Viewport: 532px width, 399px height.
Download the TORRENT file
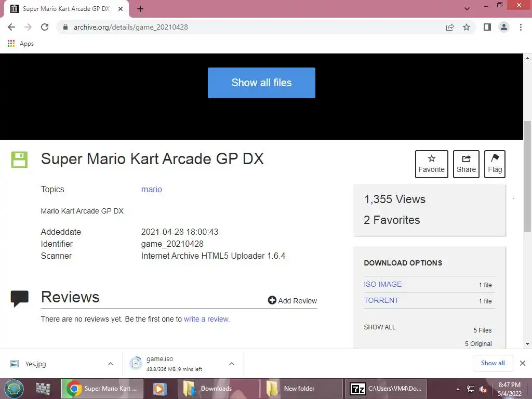coord(381,300)
